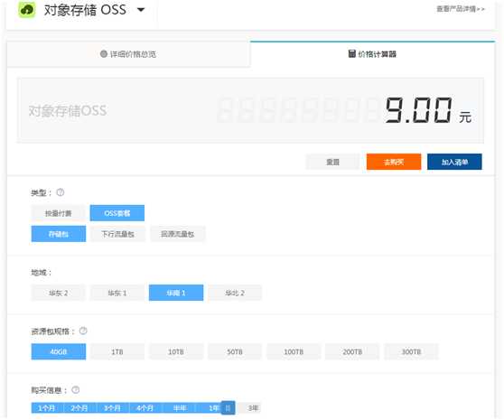Pick the 300TB resource package size
The height and width of the screenshot is (420, 504).
click(x=412, y=351)
